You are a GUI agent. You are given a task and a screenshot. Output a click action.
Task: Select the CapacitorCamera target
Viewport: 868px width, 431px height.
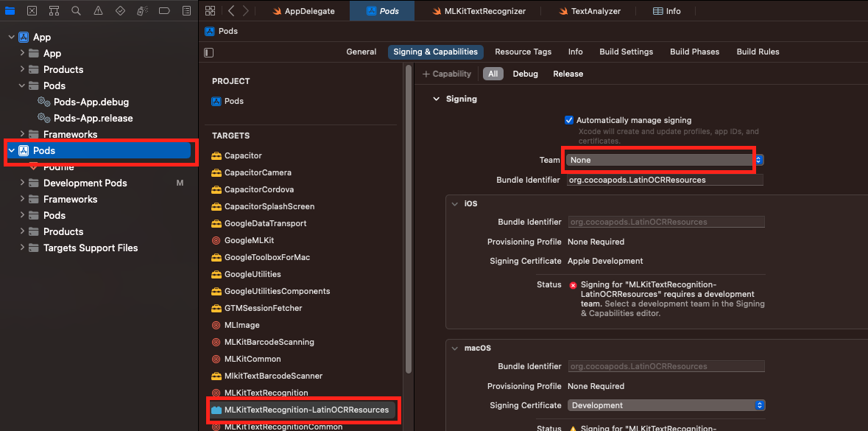(251, 173)
